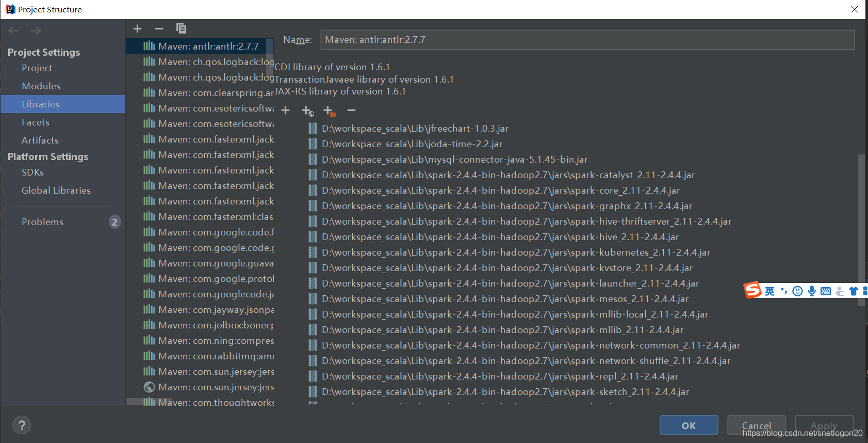Select Maven: com.jolbox:bonecp library
Screen dimensions: 868x443
200,325
